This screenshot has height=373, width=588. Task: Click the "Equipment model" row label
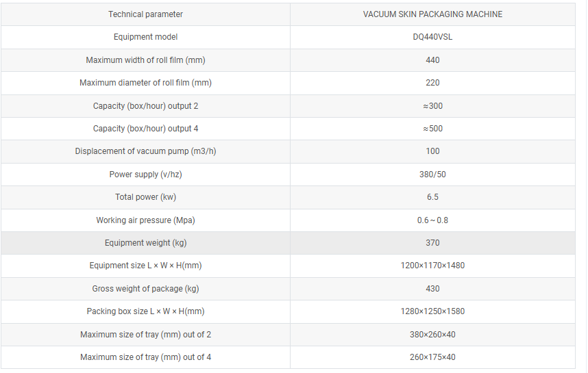(145, 37)
